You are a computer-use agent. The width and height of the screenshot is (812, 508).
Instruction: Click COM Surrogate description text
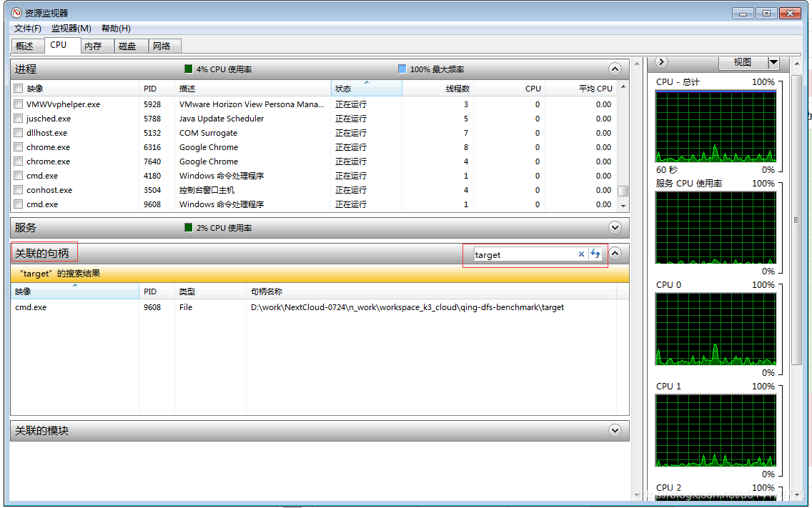(208, 133)
